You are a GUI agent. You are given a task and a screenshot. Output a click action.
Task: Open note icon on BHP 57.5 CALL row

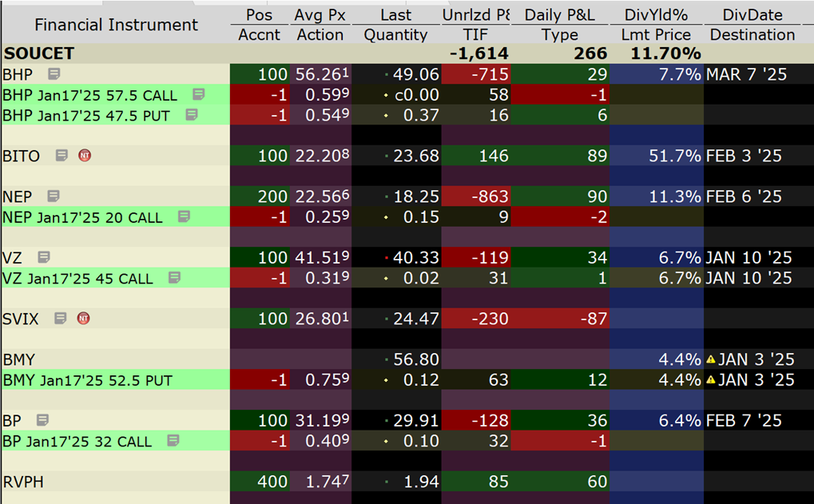(198, 95)
